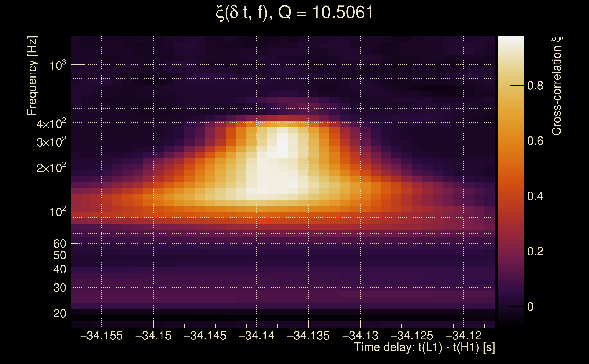Click the -34.14 x-axis tick label
Image resolution: width=589 pixels, height=364 pixels.
[x=256, y=336]
